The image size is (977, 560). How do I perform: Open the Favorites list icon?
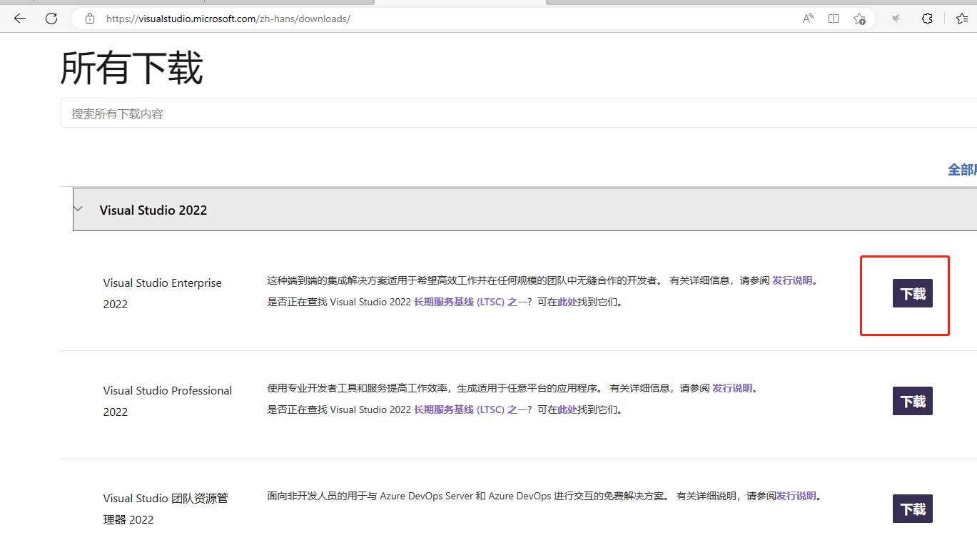[x=961, y=19]
